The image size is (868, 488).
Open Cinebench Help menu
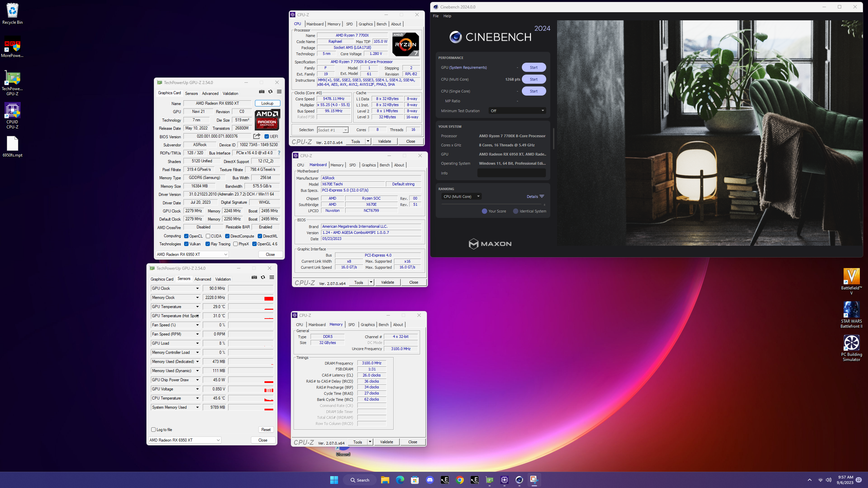(x=447, y=16)
